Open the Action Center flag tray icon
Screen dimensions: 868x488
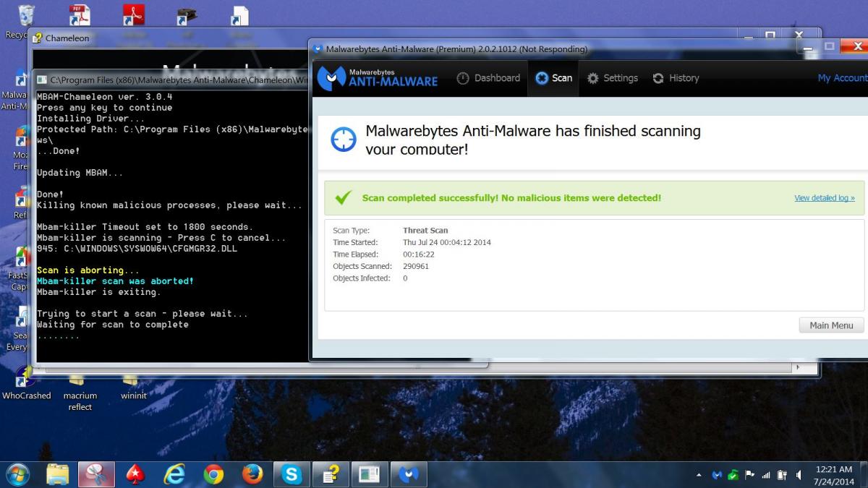click(x=749, y=475)
